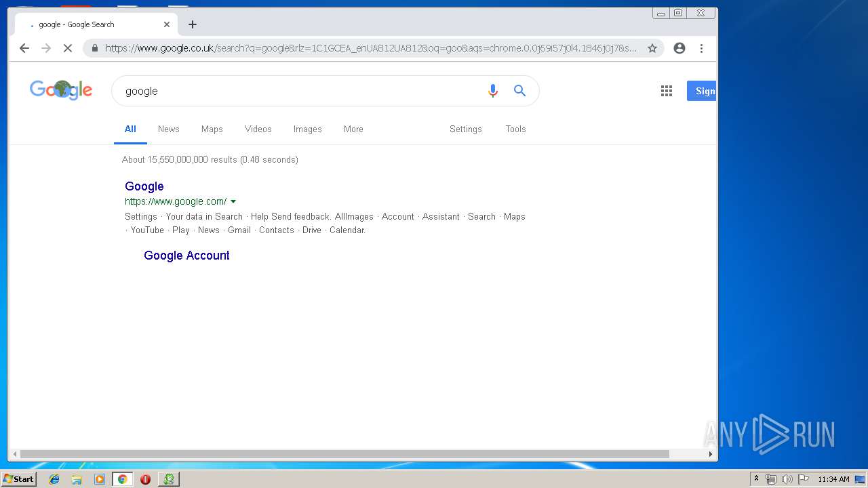Open Windows Explorer folder from taskbar
Viewport: 868px width, 488px height.
77,479
